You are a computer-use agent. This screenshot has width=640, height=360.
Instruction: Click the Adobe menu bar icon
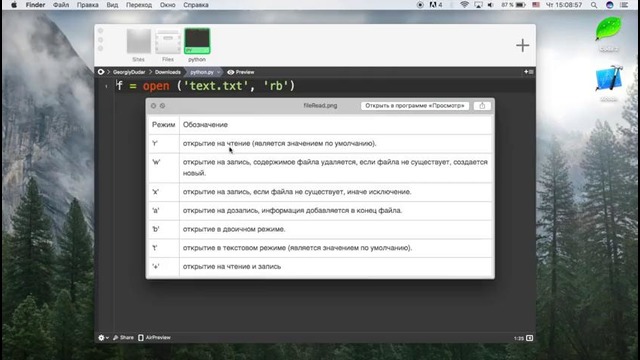pos(436,5)
